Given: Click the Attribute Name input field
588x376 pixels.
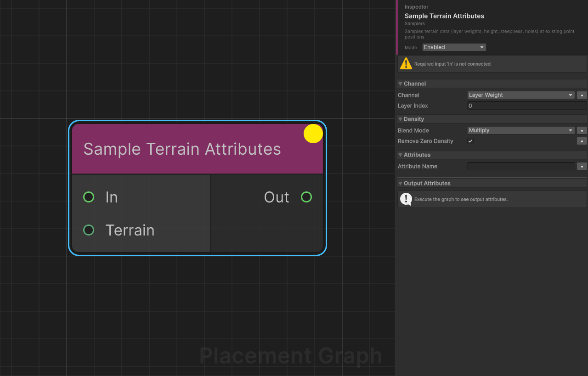Looking at the screenshot, I should coord(521,166).
